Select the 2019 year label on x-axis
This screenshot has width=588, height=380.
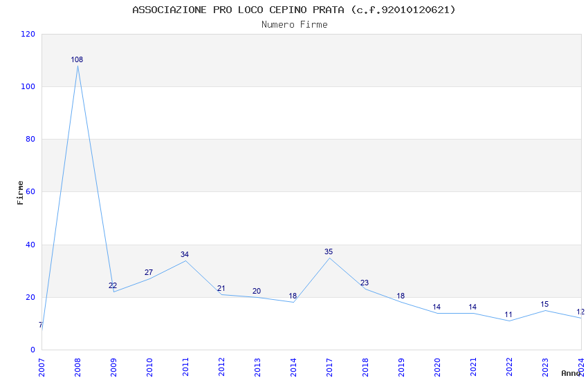click(x=402, y=368)
